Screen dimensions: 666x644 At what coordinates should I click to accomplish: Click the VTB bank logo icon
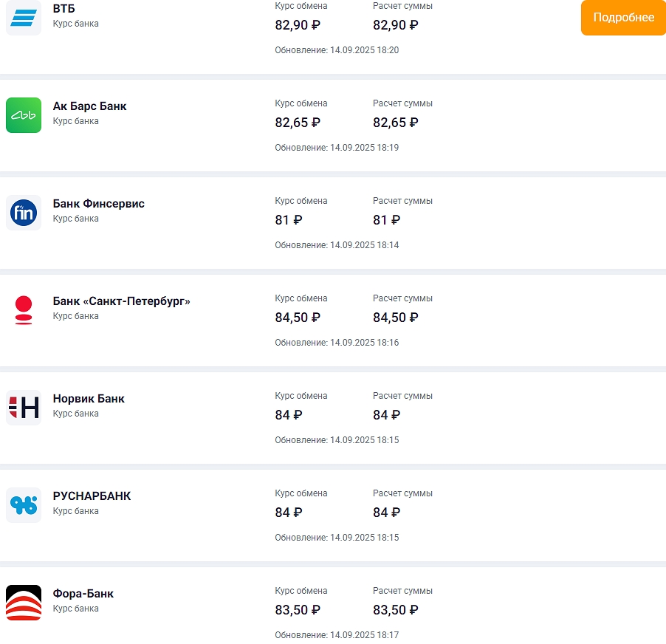pyautogui.click(x=24, y=17)
